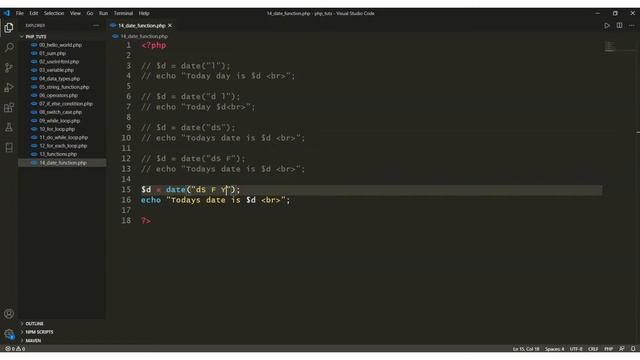Screen dimensions: 640x360
Task: Click Ln 15, Col 18 cursor position
Action: pyautogui.click(x=526, y=349)
